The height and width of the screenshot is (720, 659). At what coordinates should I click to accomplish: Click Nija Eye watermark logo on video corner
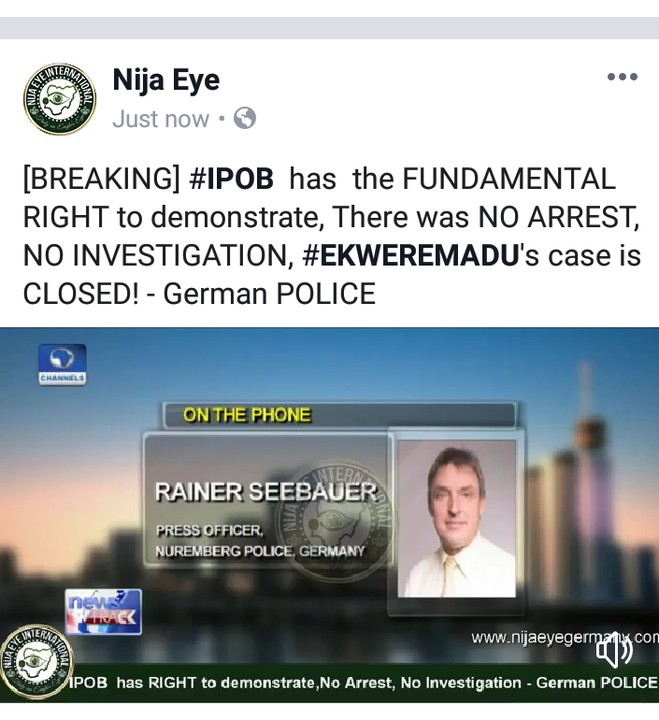(37, 662)
